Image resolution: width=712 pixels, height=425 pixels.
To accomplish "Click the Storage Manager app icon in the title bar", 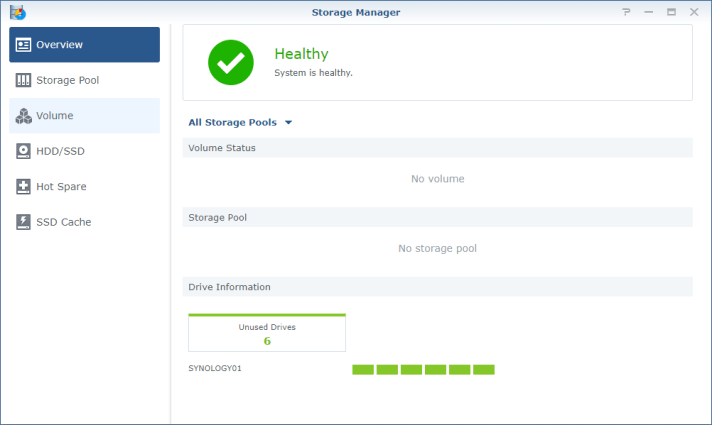I will pyautogui.click(x=17, y=12).
